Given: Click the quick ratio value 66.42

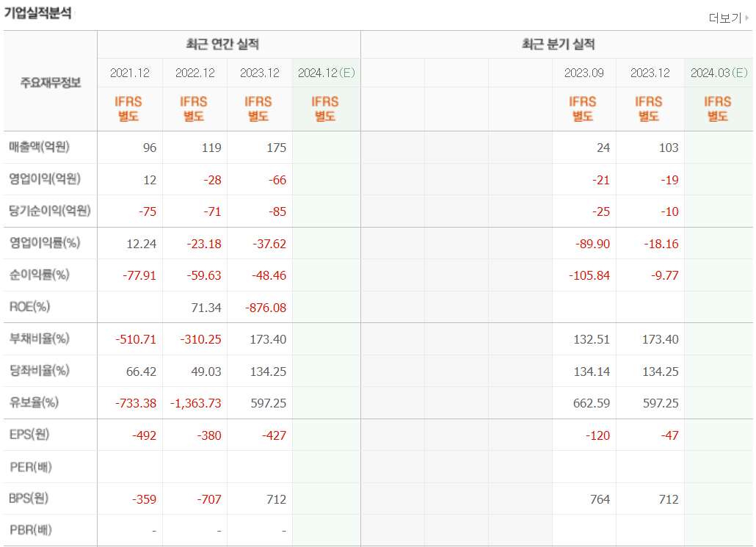Looking at the screenshot, I should (x=141, y=372).
